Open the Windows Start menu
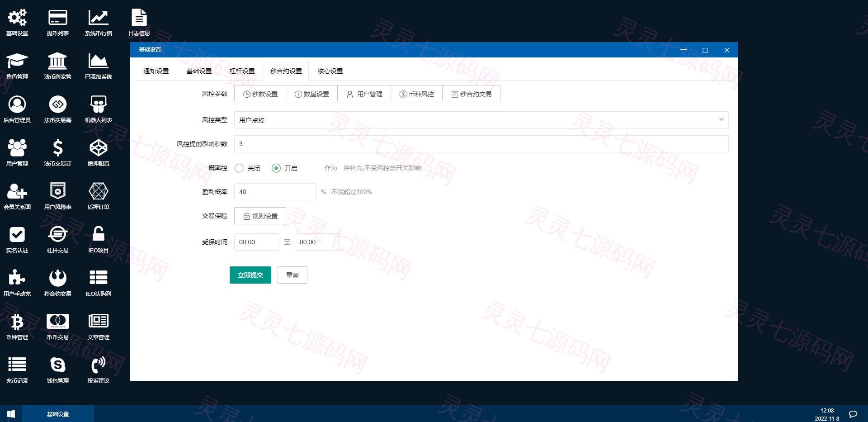 pos(11,414)
